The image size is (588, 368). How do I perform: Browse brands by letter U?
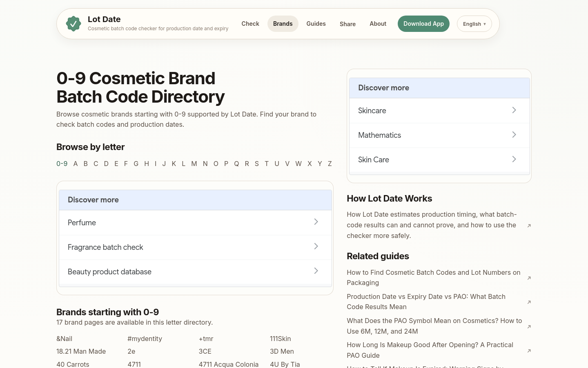(x=277, y=164)
